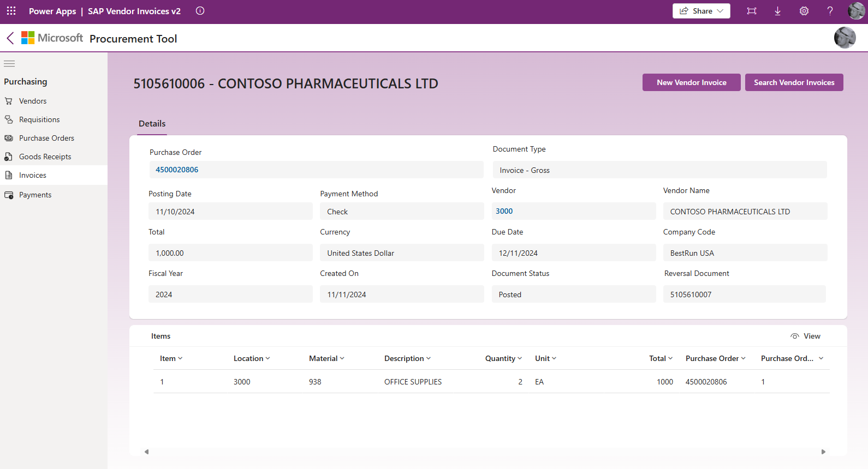The width and height of the screenshot is (868, 469).
Task: Click the horizontal scrollbar left arrow
Action: point(146,452)
